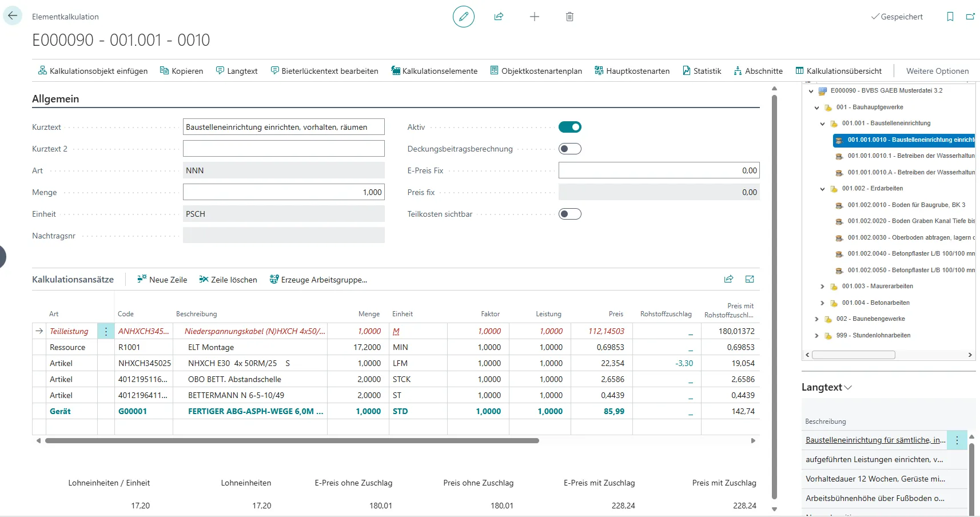The width and height of the screenshot is (980, 517).
Task: Click the share icon in header
Action: click(x=499, y=17)
